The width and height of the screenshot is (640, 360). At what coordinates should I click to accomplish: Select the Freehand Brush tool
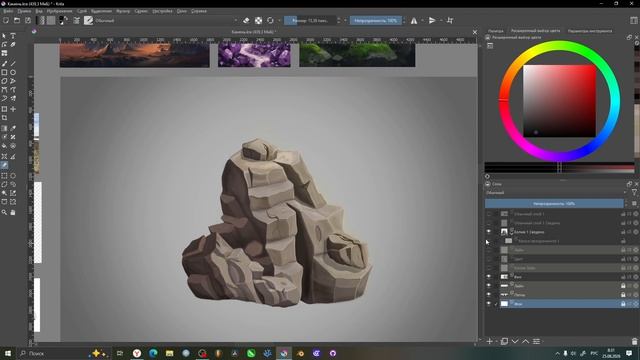4,64
